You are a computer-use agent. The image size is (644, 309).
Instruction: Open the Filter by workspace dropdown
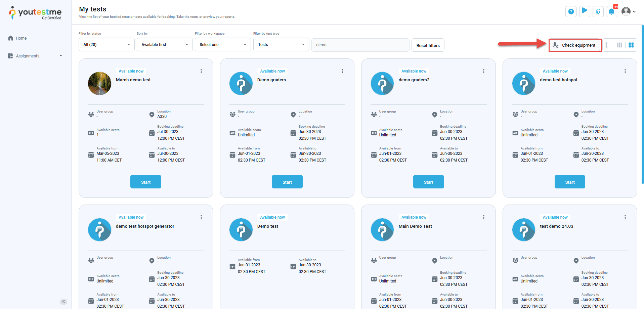(x=223, y=45)
